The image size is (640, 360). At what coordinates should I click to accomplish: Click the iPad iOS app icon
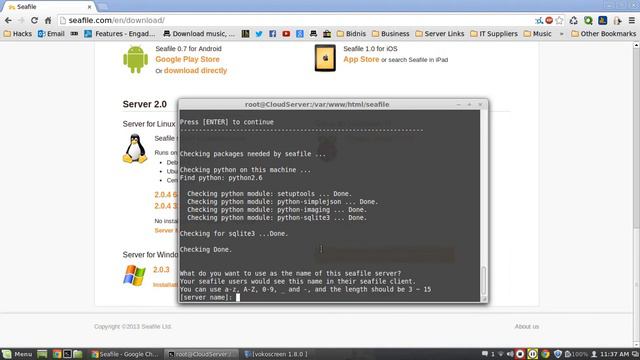pyautogui.click(x=325, y=58)
